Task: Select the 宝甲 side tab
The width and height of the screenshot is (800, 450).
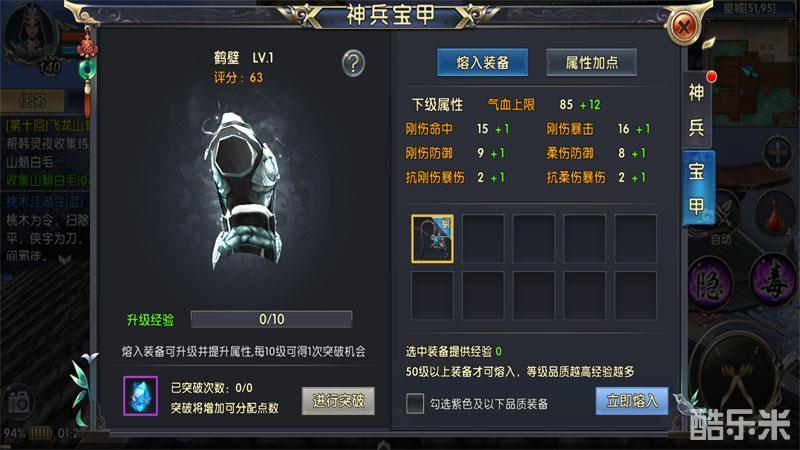Action: [697, 188]
